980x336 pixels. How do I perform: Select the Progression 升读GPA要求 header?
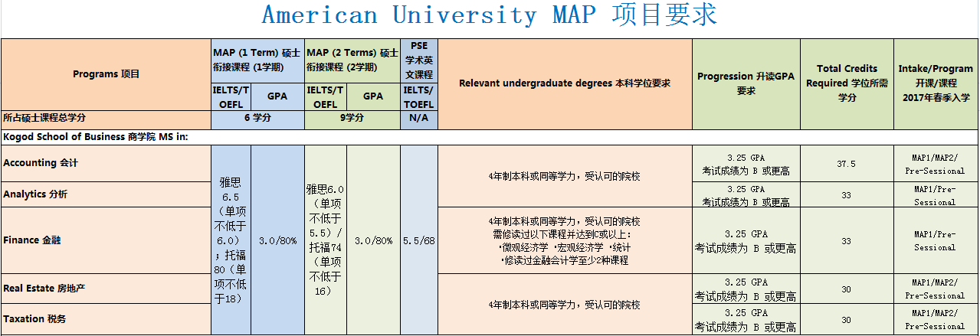coord(746,83)
